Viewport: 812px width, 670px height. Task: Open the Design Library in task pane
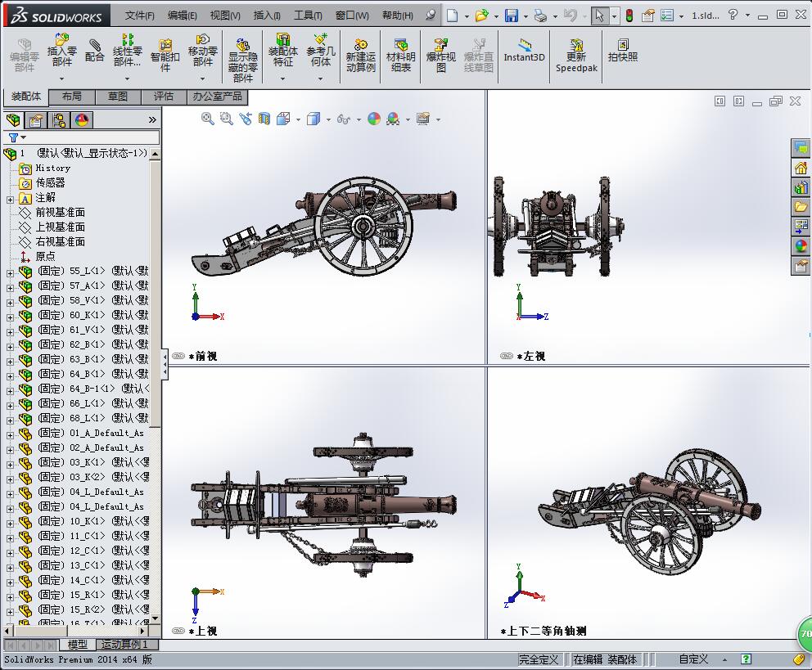point(801,187)
